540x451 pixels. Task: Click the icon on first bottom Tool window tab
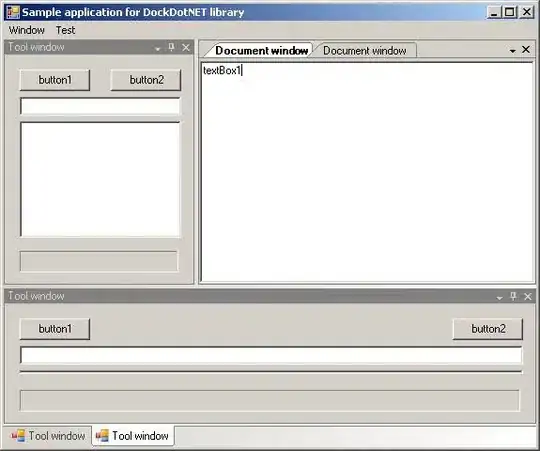(18, 436)
